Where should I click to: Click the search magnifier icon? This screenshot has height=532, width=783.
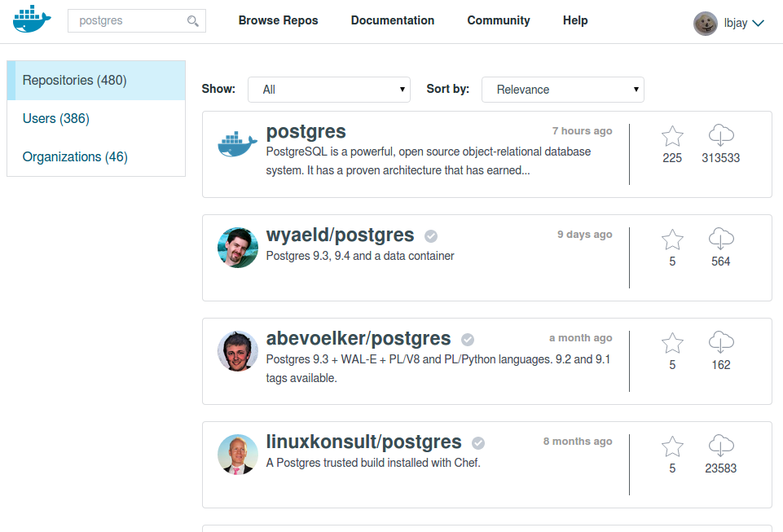[x=193, y=21]
